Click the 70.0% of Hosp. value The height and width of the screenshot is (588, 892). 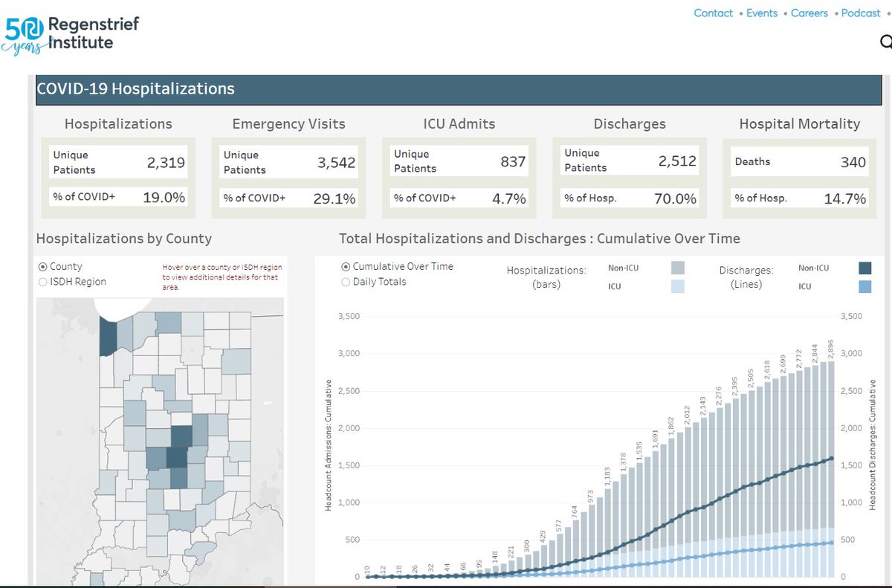(677, 198)
